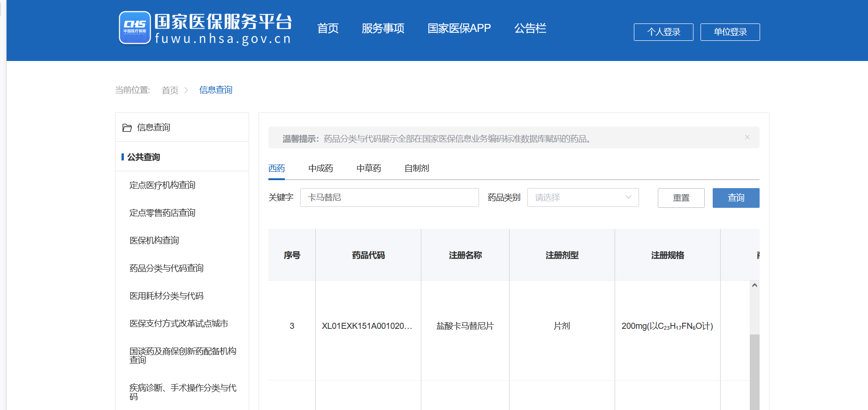Viewport: 868px width, 410px height.
Task: Go to 国家医保APP in the navigation
Action: (x=459, y=29)
